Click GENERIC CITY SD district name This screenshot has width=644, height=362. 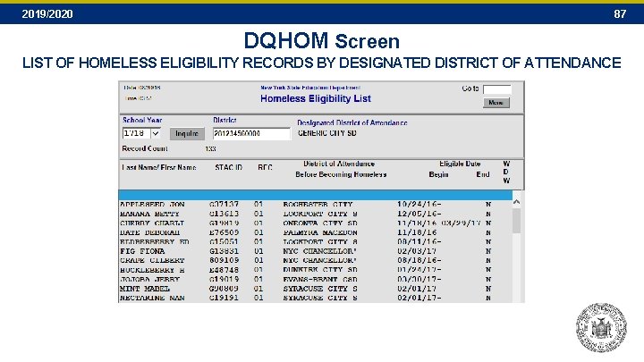tap(327, 133)
